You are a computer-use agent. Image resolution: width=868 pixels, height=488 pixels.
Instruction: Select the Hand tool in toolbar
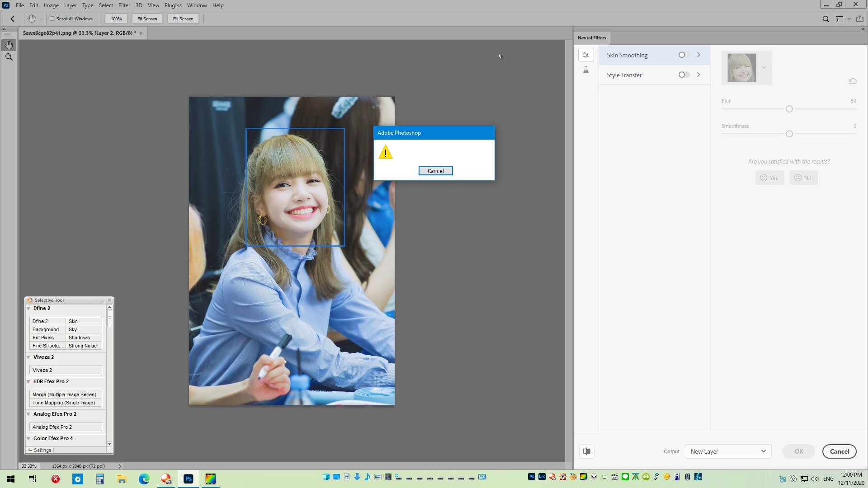pos(9,45)
